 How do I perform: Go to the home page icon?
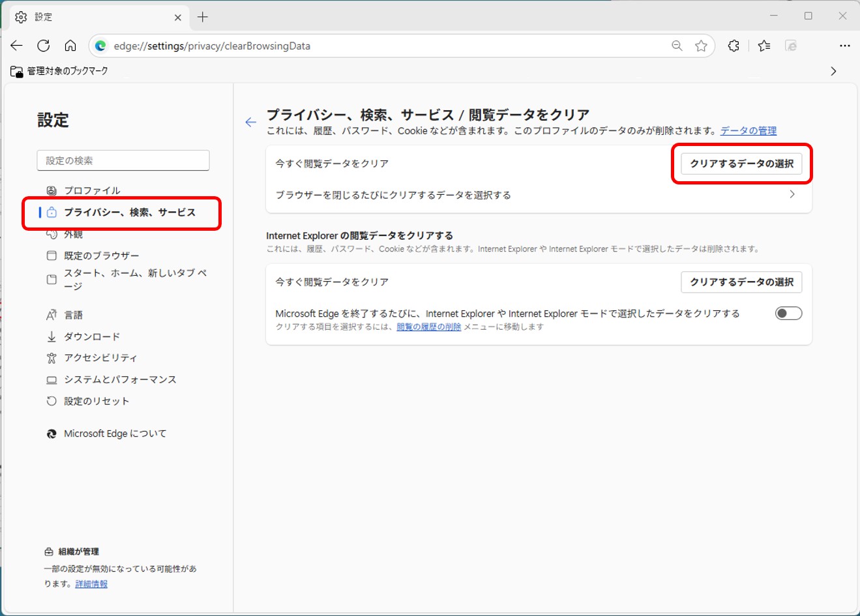pos(70,46)
